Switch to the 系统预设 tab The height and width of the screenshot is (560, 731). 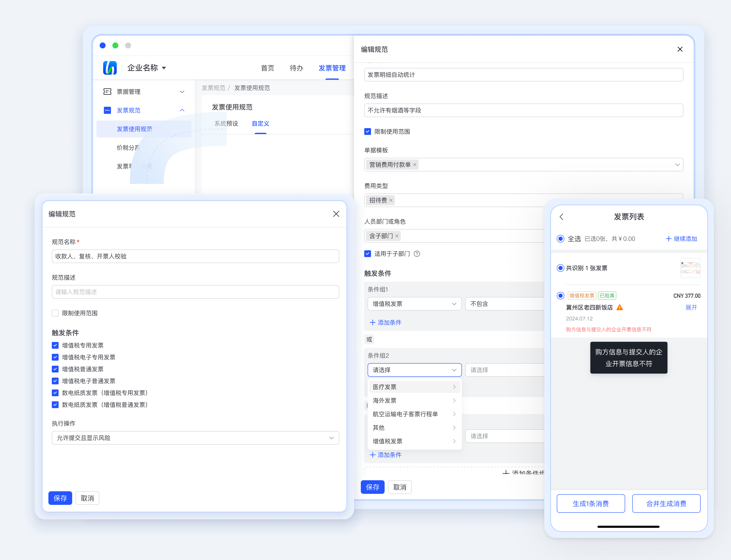(x=226, y=124)
